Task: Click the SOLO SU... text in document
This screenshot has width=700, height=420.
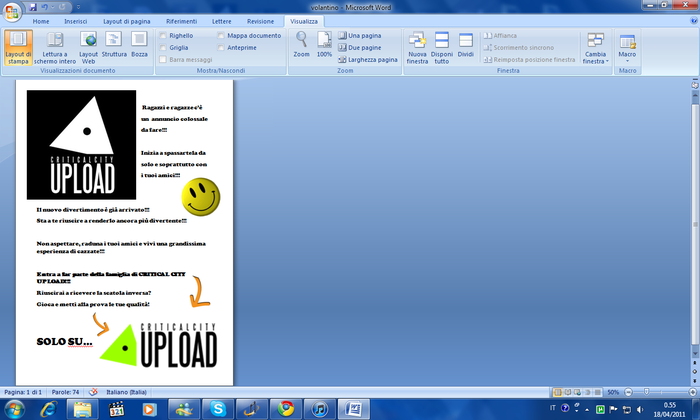Action: [64, 342]
